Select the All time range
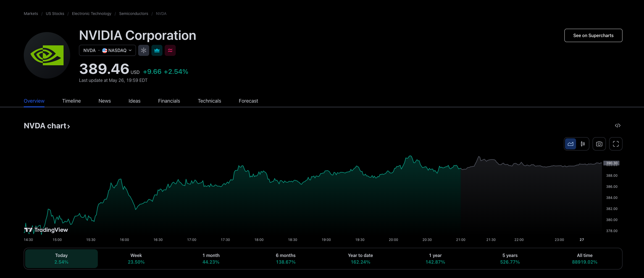The height and width of the screenshot is (278, 644). (x=585, y=259)
